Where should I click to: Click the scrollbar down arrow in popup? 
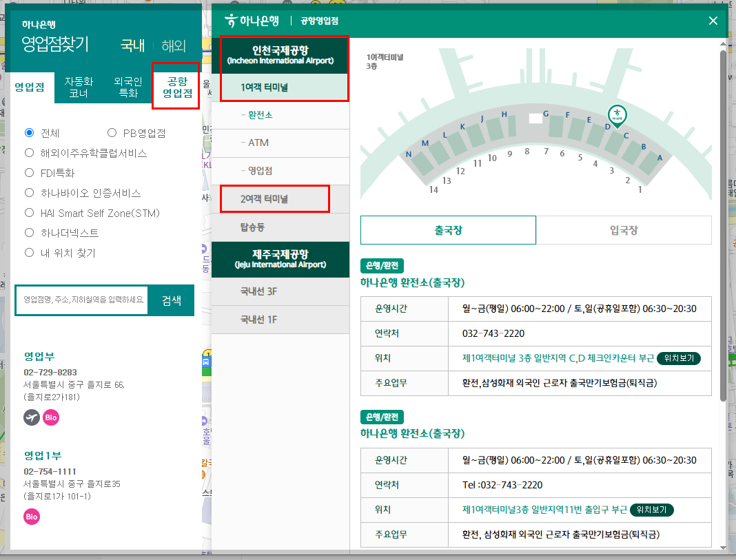pyautogui.click(x=724, y=548)
